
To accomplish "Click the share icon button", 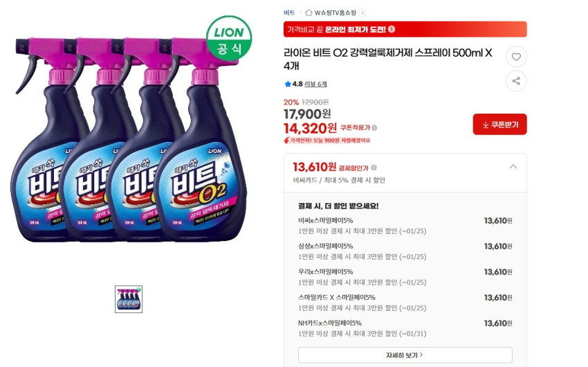I will tap(516, 81).
